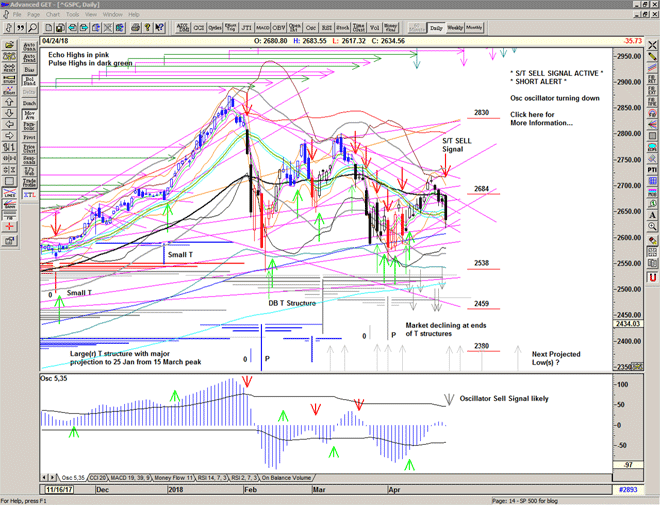Image resolution: width=660 pixels, height=505 pixels.
Task: Switch the chart to the Monthly timeframe
Action: [x=474, y=28]
